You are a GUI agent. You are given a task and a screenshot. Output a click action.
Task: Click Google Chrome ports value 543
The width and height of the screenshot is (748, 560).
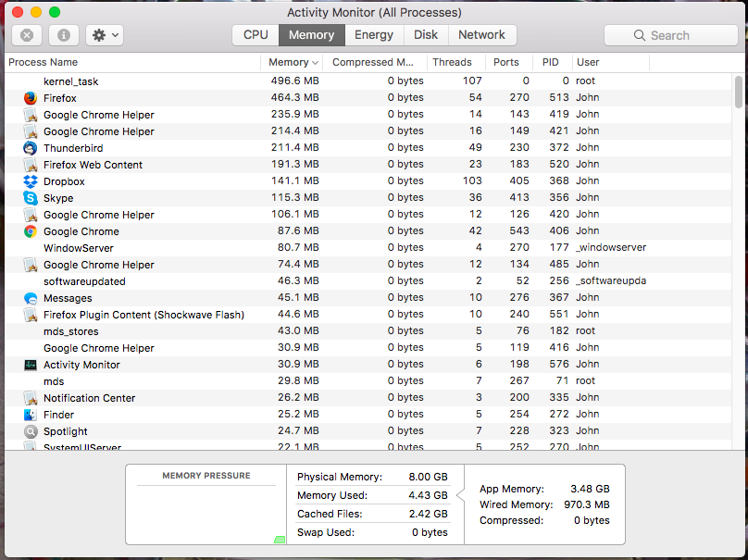[519, 230]
